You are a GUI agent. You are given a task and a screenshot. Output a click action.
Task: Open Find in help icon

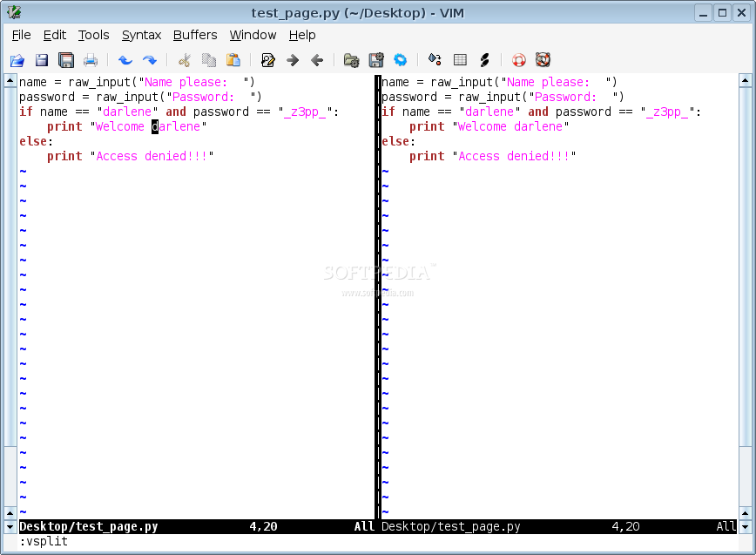point(543,60)
